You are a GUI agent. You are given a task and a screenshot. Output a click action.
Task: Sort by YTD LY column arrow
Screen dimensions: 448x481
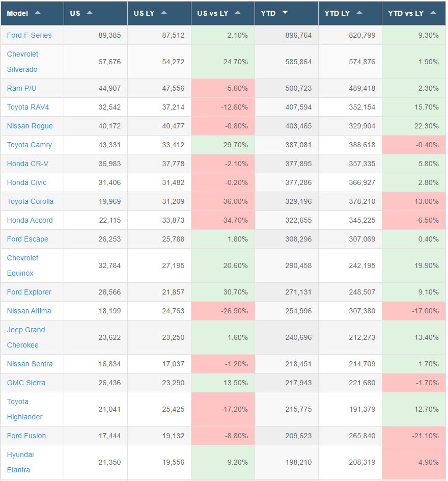pyautogui.click(x=359, y=13)
